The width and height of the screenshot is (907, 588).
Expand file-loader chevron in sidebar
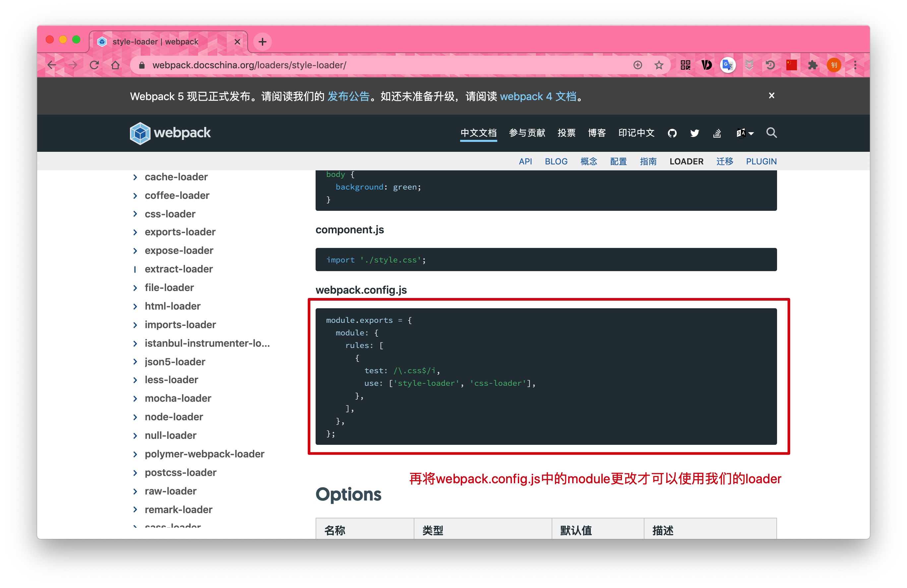135,288
